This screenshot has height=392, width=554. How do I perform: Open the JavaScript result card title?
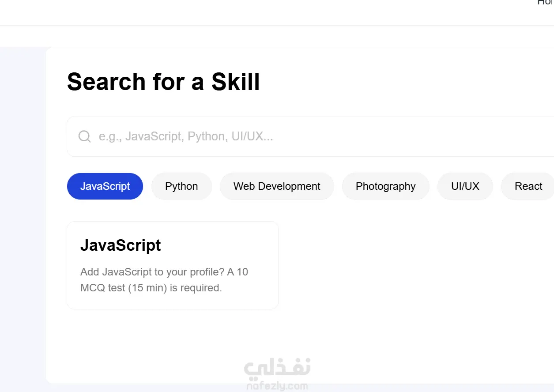(x=121, y=245)
